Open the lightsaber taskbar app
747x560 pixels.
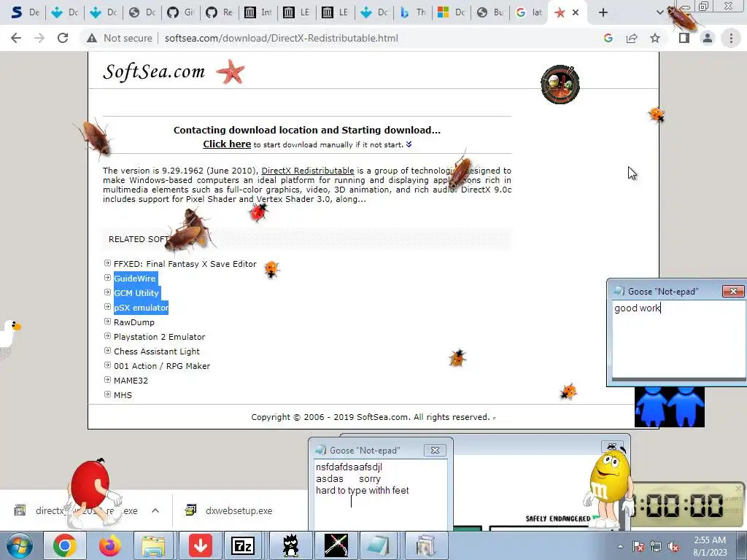pyautogui.click(x=336, y=545)
